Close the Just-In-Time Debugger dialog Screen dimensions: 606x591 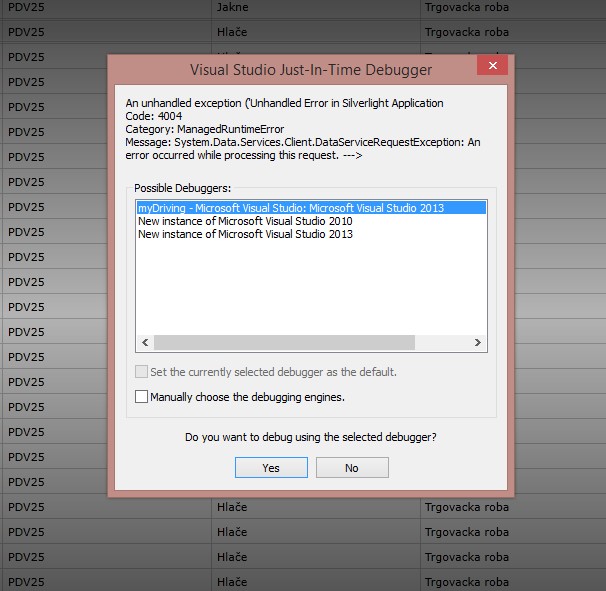[492, 65]
